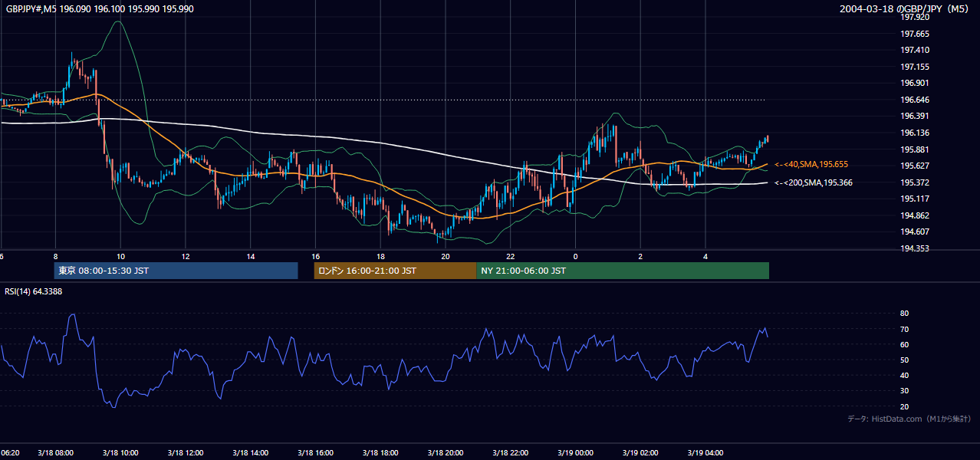This screenshot has height=460, width=980.
Task: Click hour tick 2 under the price chart
Action: [x=641, y=256]
